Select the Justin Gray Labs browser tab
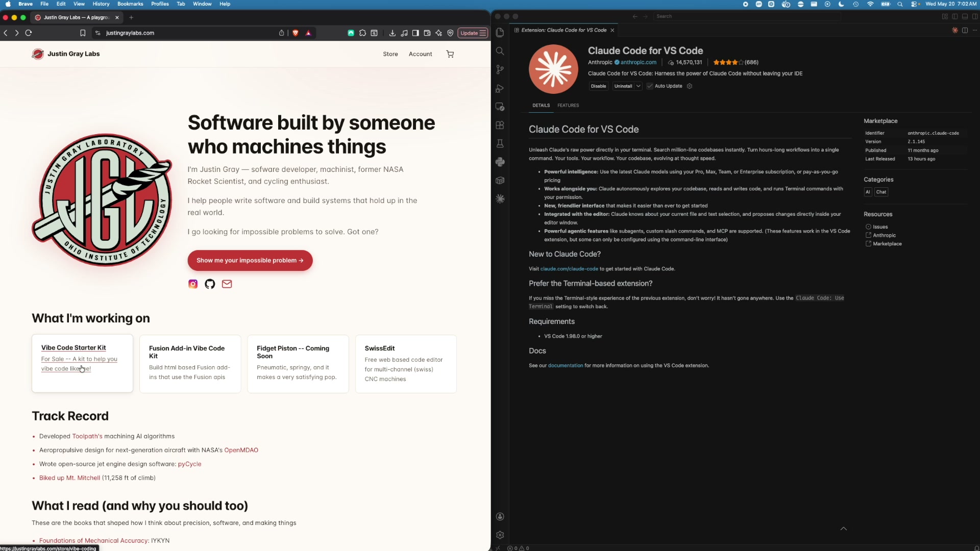The height and width of the screenshot is (551, 980). pos(77,17)
